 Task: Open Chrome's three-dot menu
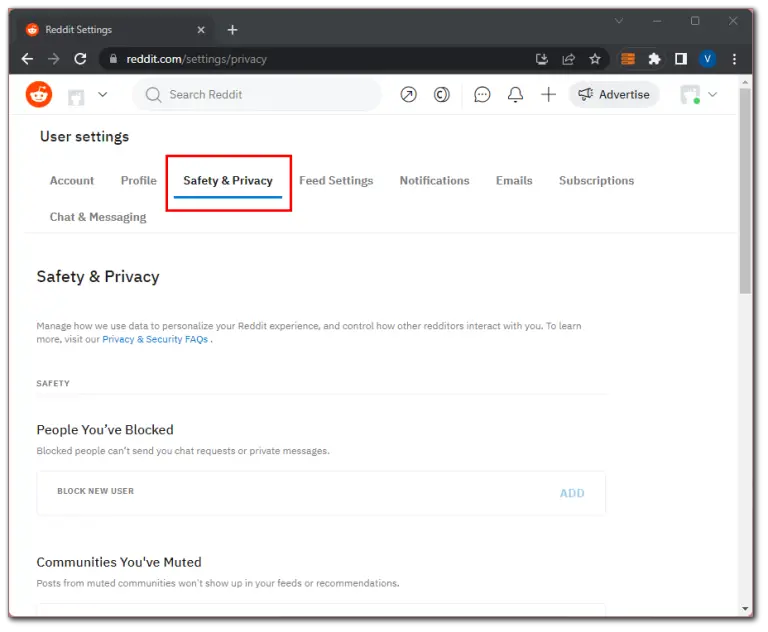click(x=735, y=59)
